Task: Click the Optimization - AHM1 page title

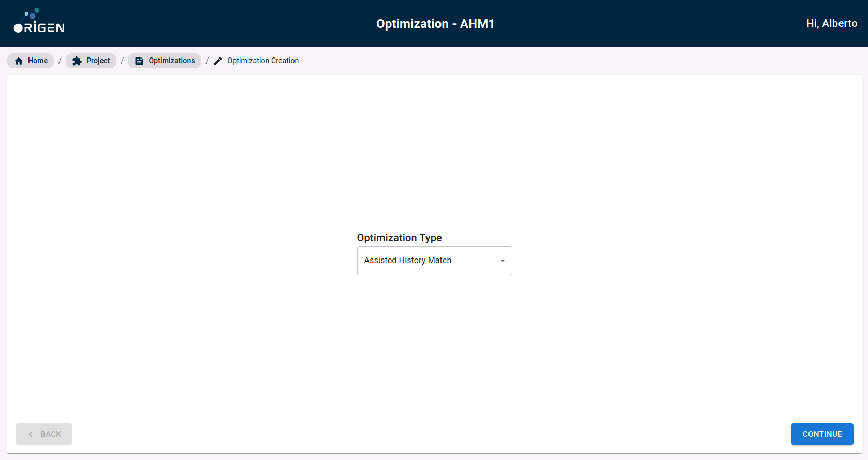Action: pos(435,24)
